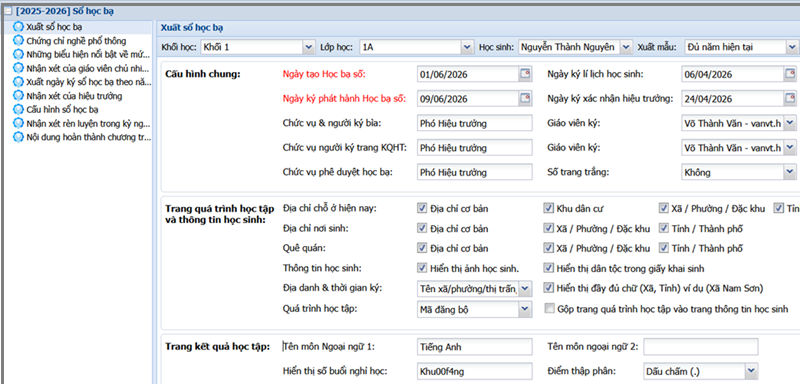Click the Ngày tạo Học bạ số date field
Screen dimensions: 800x384
pyautogui.click(x=468, y=74)
